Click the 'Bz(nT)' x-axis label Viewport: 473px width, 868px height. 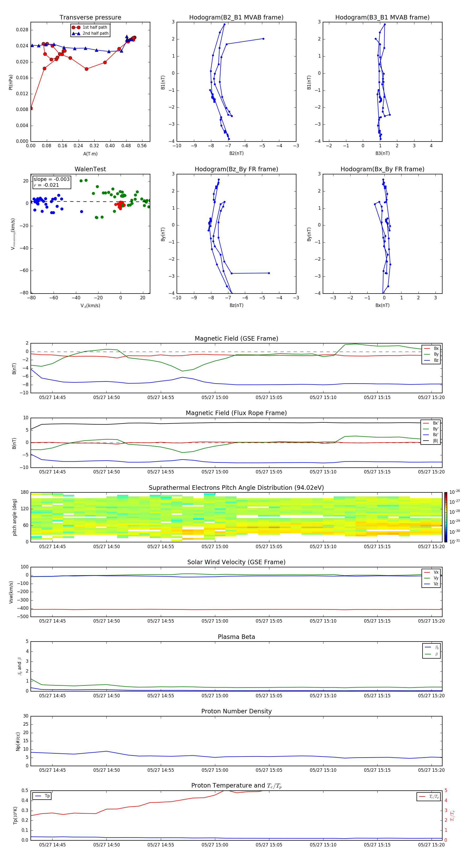pyautogui.click(x=236, y=305)
